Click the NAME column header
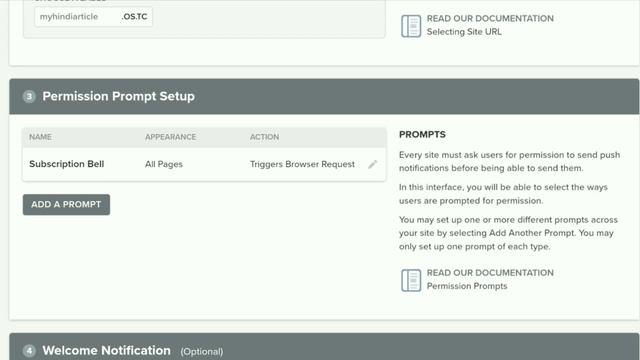Viewport: 640px width, 360px height. point(40,137)
